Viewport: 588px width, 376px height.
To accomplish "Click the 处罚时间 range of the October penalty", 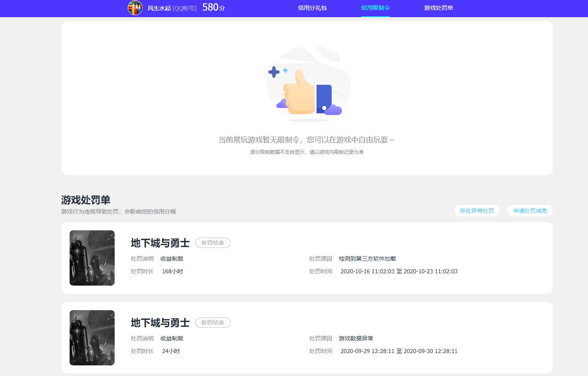I will click(399, 271).
